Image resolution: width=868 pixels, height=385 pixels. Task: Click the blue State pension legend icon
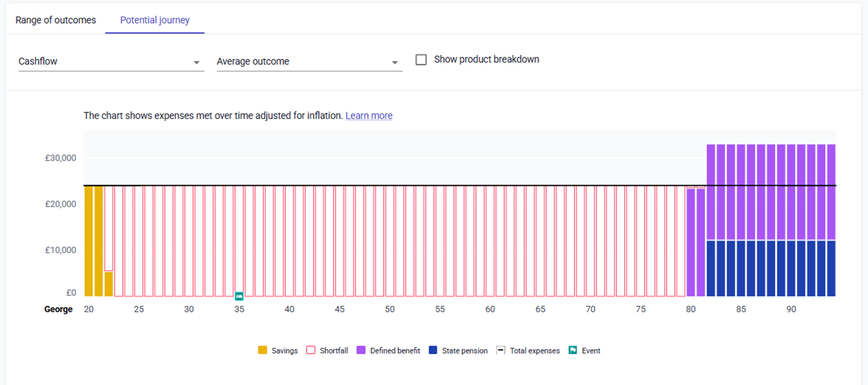click(x=433, y=351)
